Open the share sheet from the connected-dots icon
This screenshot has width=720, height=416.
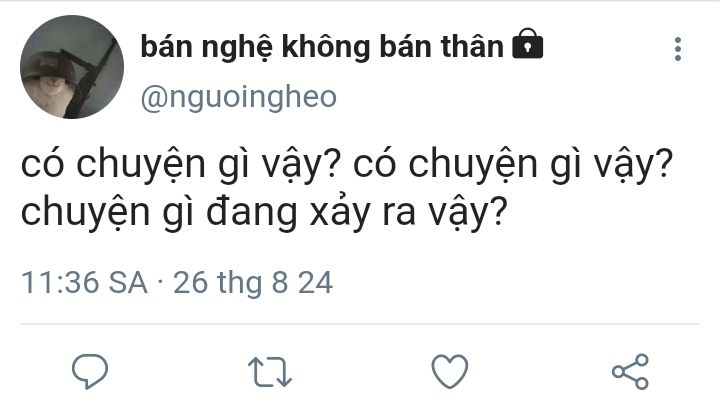630,372
